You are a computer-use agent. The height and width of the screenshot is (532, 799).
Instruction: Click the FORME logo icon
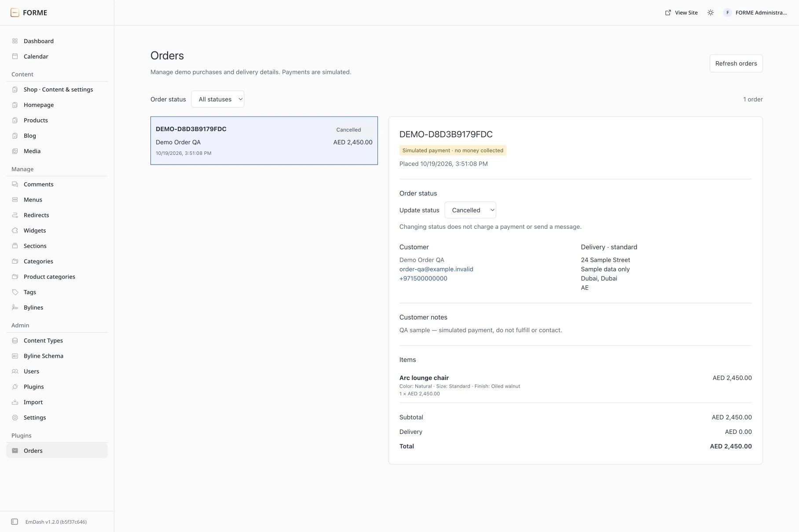point(15,12)
